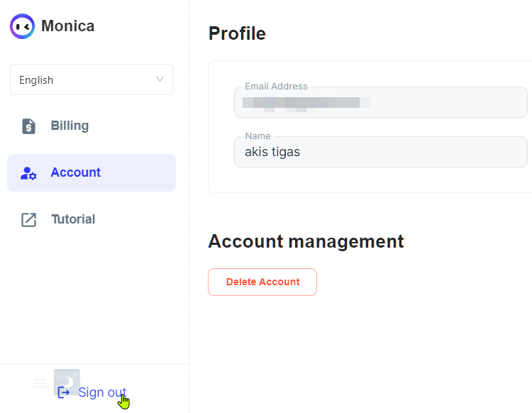Toggle dark mode with the moon icon
The height and width of the screenshot is (413, 532).
67,380
